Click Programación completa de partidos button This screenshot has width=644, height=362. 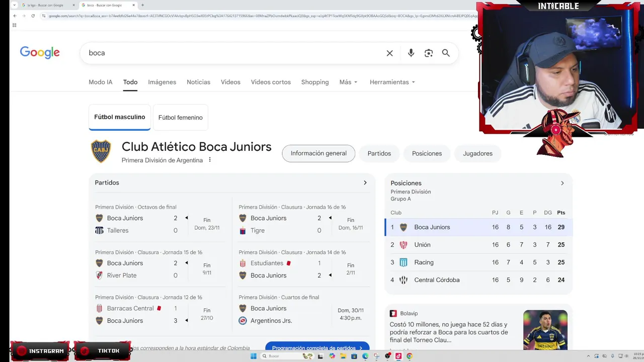[317, 348]
